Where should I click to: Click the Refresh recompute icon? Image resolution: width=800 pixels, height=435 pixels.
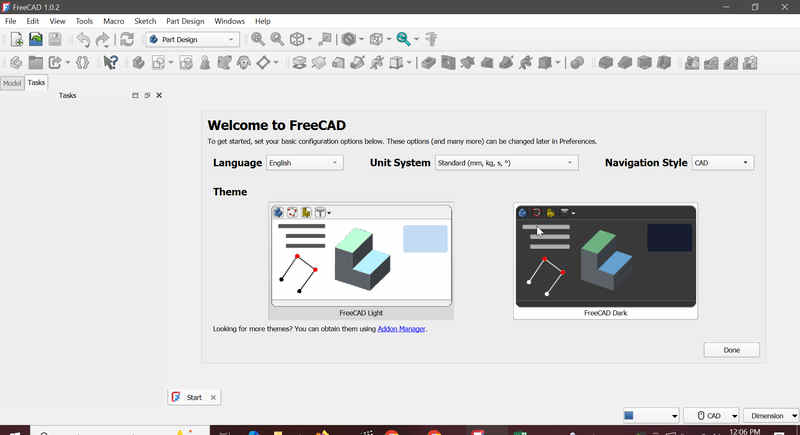tap(127, 39)
